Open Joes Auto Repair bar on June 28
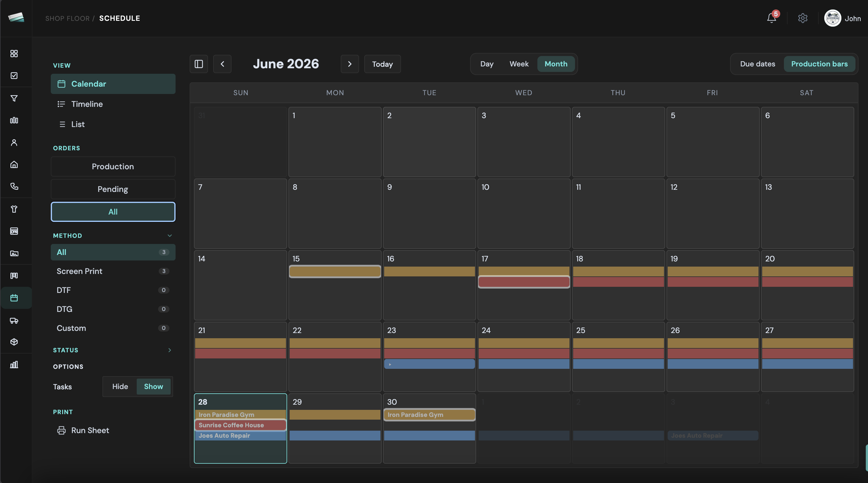868x483 pixels. click(240, 436)
